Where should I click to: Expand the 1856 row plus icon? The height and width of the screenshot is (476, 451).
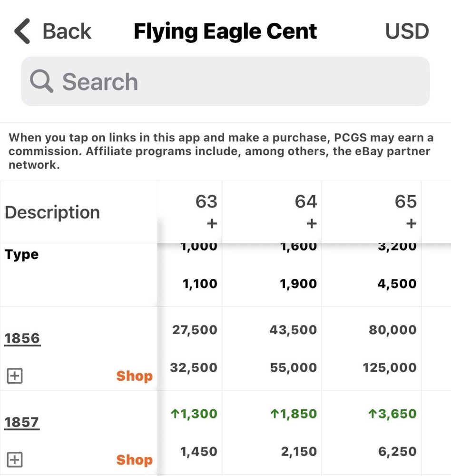pyautogui.click(x=15, y=376)
